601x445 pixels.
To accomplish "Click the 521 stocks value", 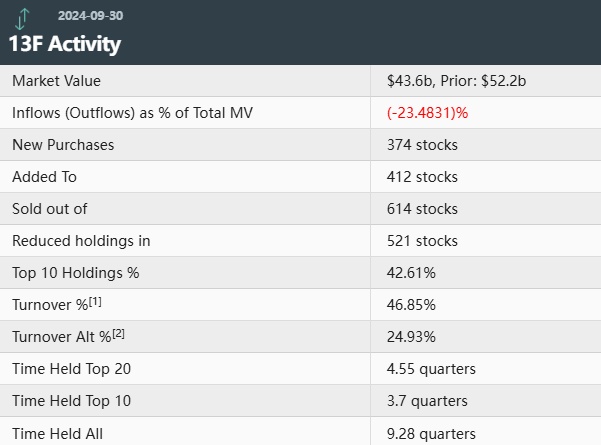I will coord(422,241).
